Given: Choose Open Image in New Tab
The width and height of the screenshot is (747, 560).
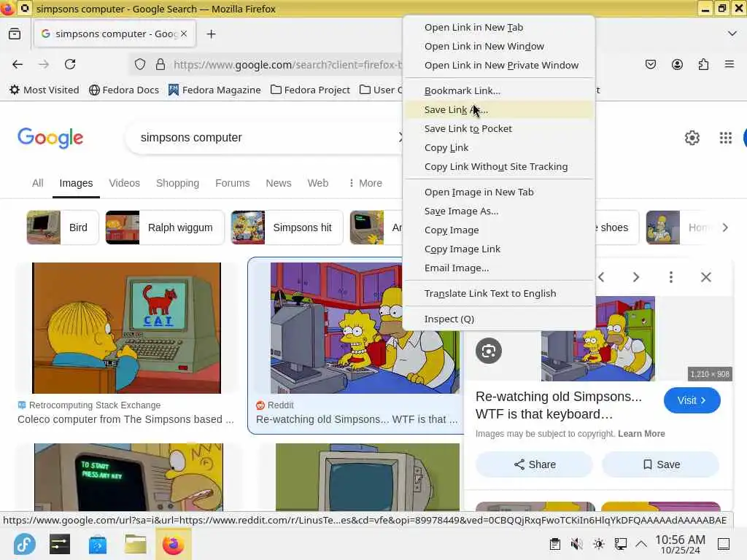Looking at the screenshot, I should pos(499,192).
